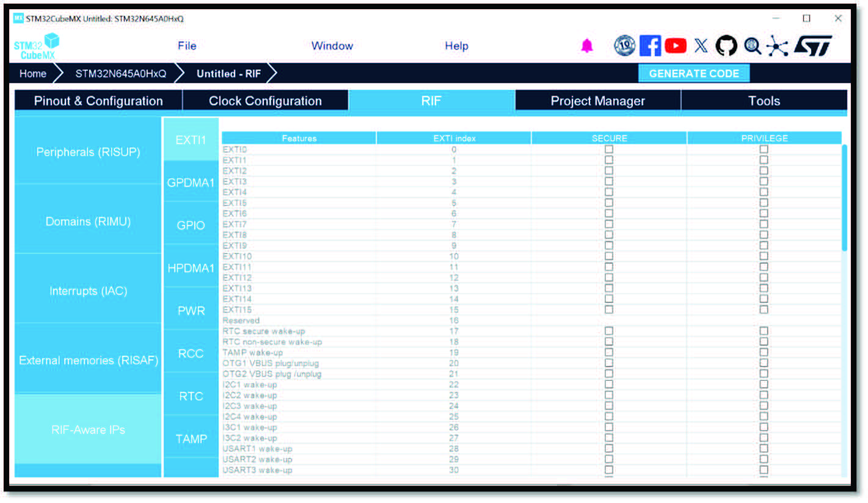
Task: Go to Home in the breadcrumb
Action: tap(33, 74)
